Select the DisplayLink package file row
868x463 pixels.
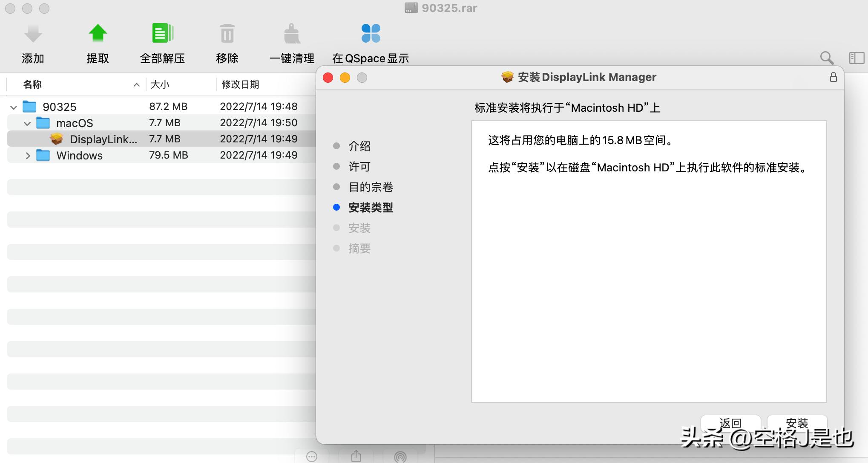[103, 139]
